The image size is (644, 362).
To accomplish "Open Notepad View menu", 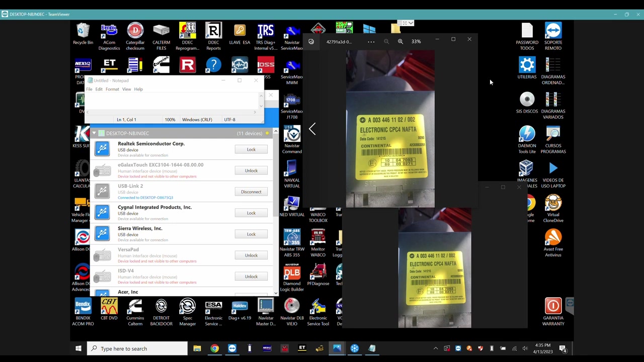I will [126, 89].
